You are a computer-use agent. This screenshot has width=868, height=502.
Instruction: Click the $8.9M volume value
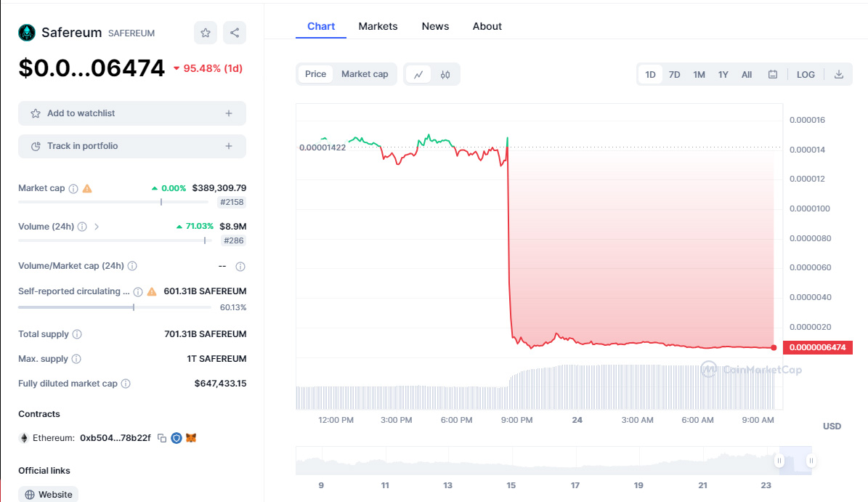[233, 227]
